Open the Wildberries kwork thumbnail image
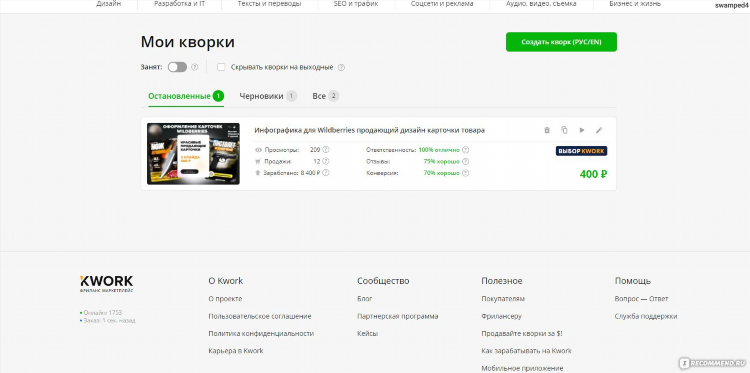The image size is (750, 373). pos(193,154)
